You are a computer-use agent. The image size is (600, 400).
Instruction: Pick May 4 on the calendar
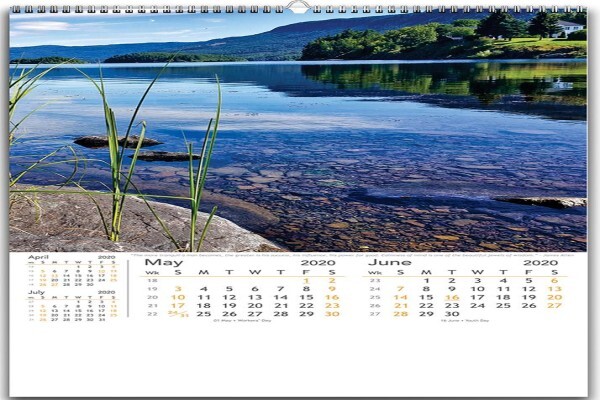coord(204,289)
